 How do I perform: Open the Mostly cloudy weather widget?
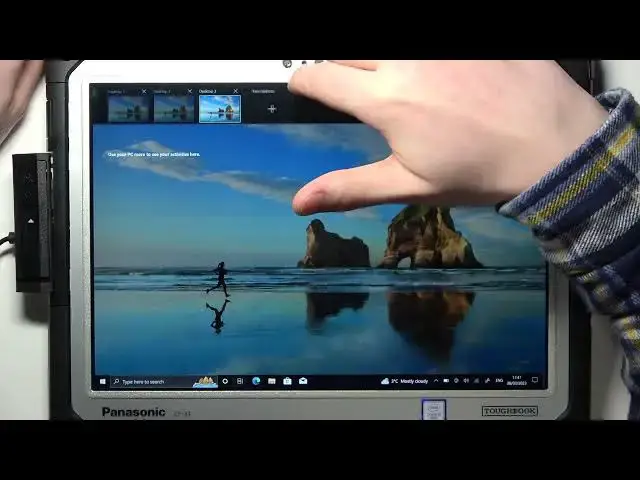click(x=404, y=381)
